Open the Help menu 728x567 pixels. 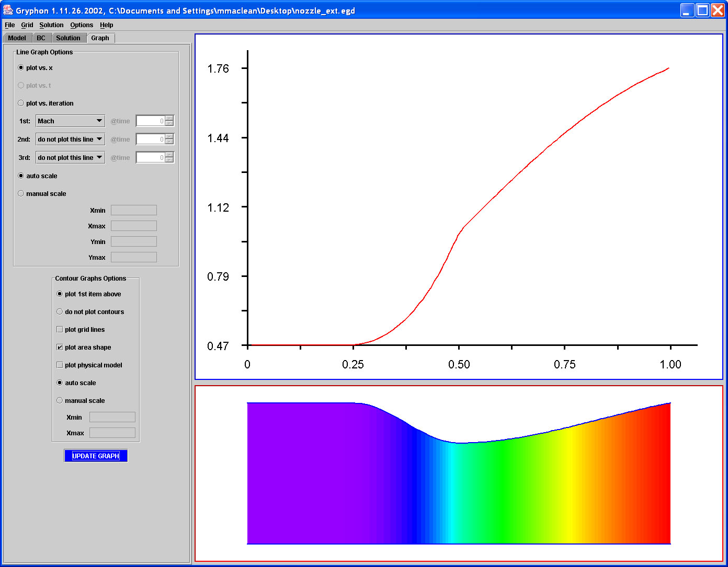pyautogui.click(x=106, y=25)
